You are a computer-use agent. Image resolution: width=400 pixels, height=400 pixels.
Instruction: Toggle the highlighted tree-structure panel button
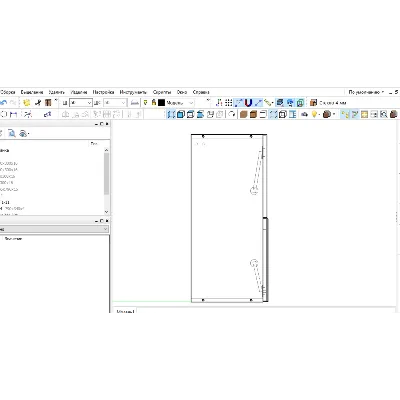[x=345, y=114]
